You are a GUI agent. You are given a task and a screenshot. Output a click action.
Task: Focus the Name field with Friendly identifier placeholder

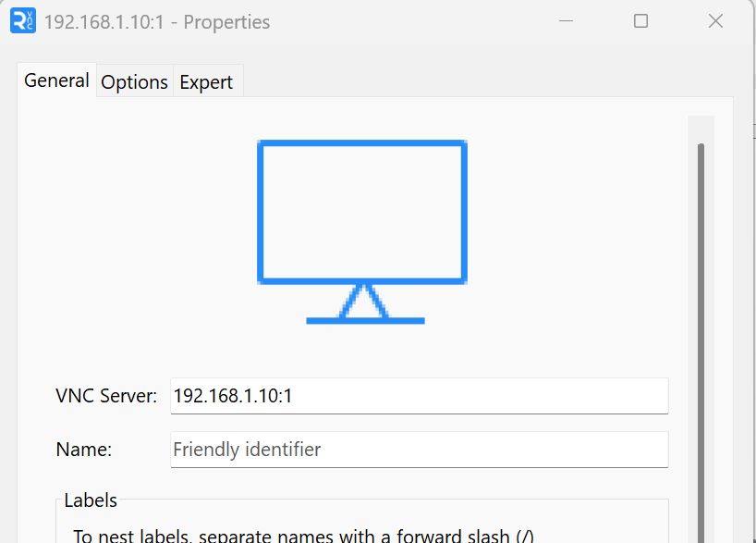(x=420, y=450)
